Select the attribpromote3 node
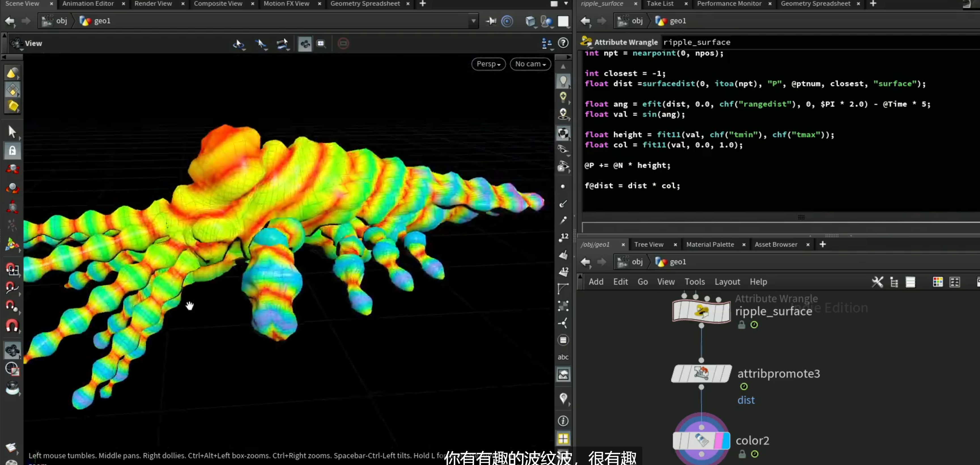 701,373
